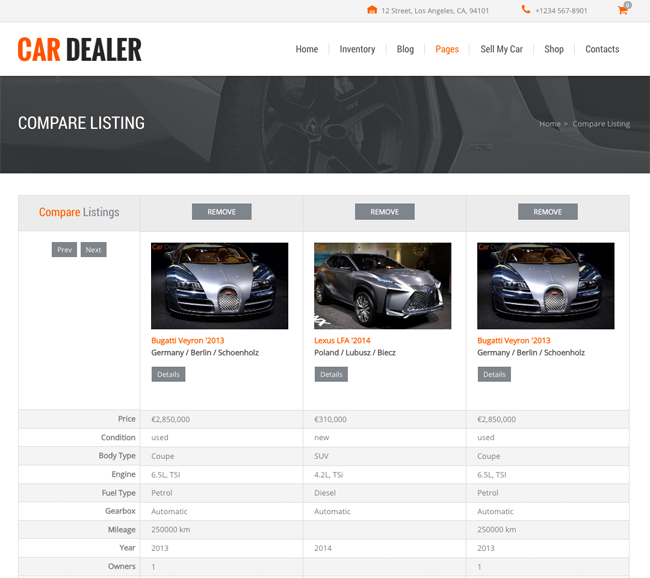Open the Pages menu
This screenshot has width=650, height=578.
447,49
